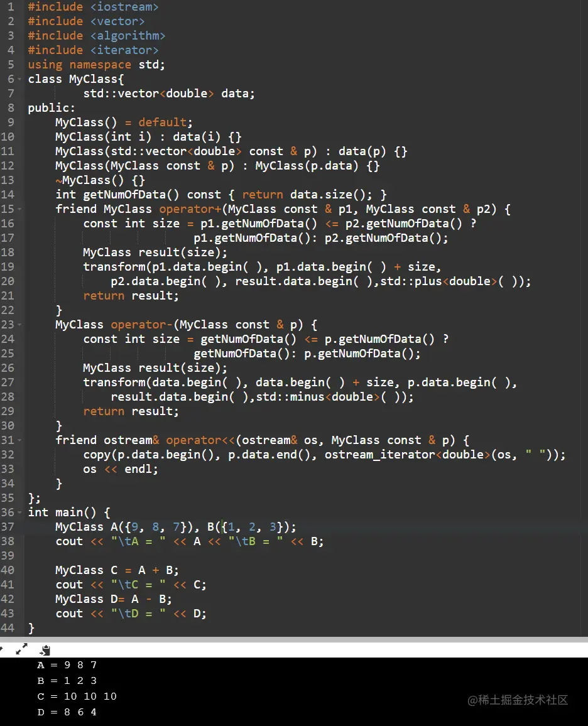The width and height of the screenshot is (588, 726).
Task: Click 'std::vector<double> data;' declaration
Action: [x=169, y=94]
